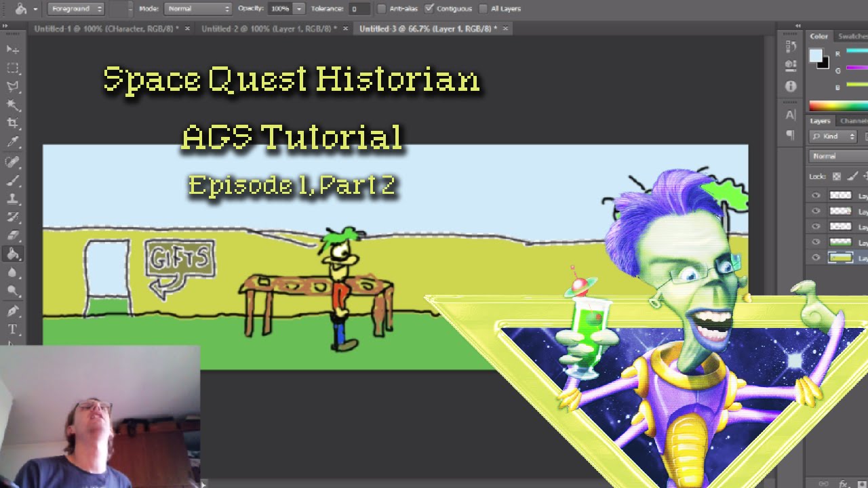Open the Info panel icon
This screenshot has height=488, width=868.
point(791,86)
